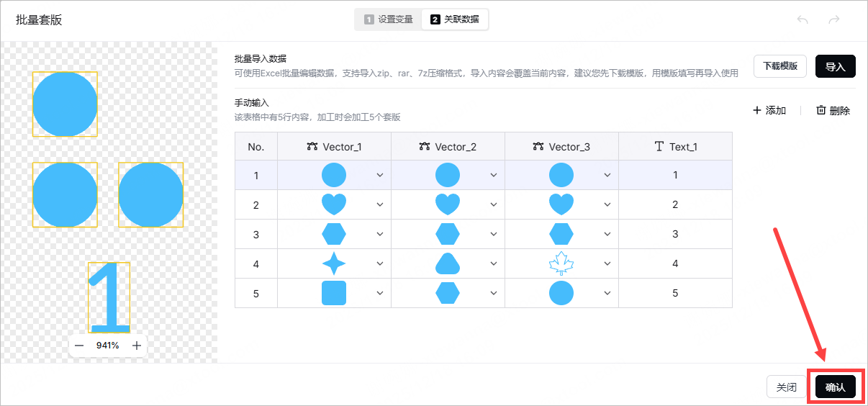868x406 pixels.
Task: Click the 添加 add row button
Action: [769, 111]
